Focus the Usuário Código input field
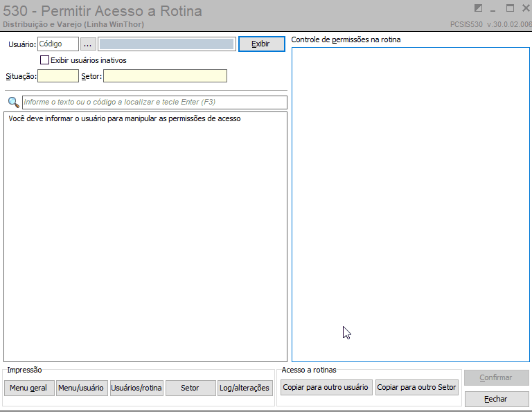 58,44
